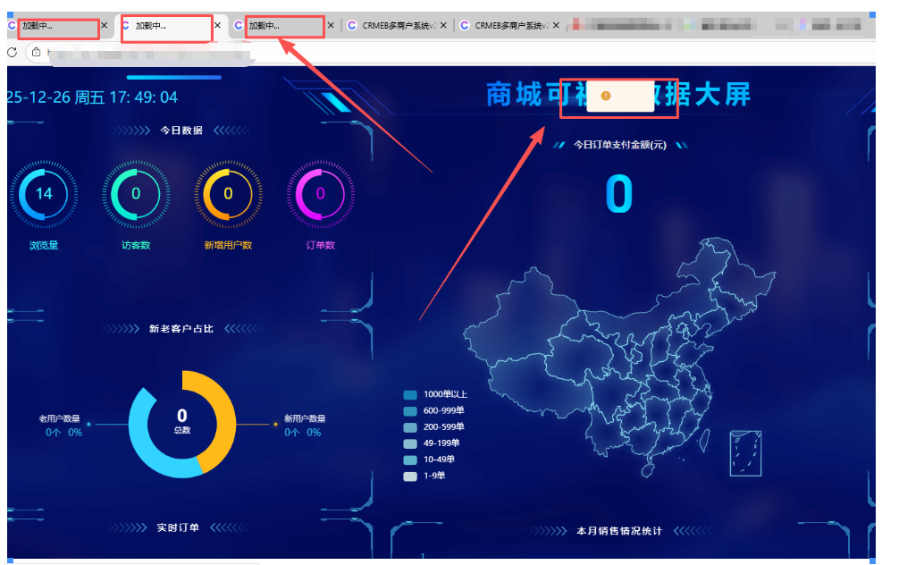The image size is (924, 565).
Task: Select the 访客数 label
Action: pyautogui.click(x=136, y=245)
